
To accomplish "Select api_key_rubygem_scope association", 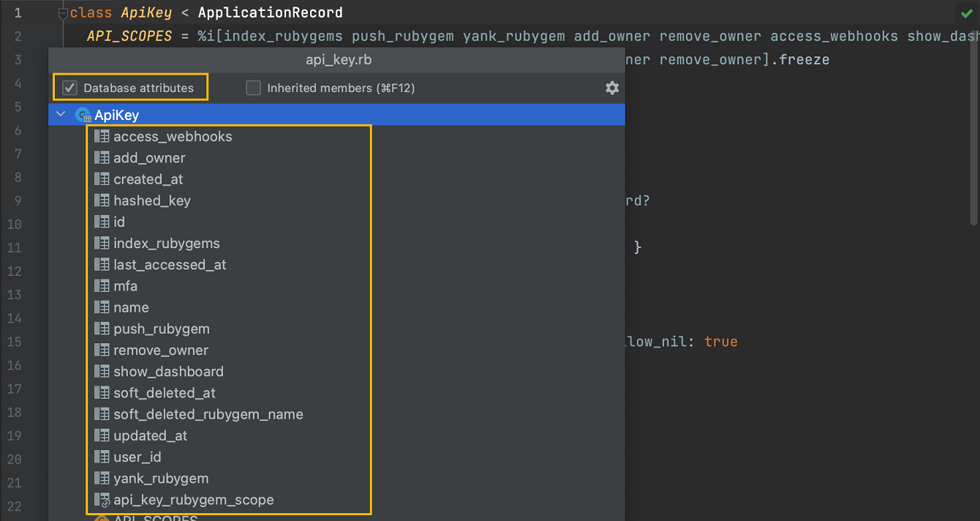I will [x=194, y=500].
